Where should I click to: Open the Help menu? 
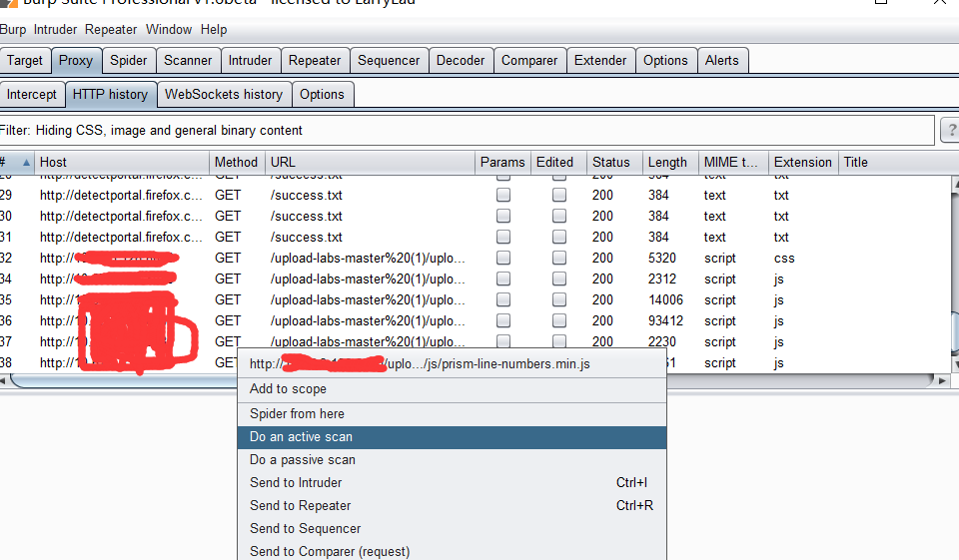click(214, 29)
